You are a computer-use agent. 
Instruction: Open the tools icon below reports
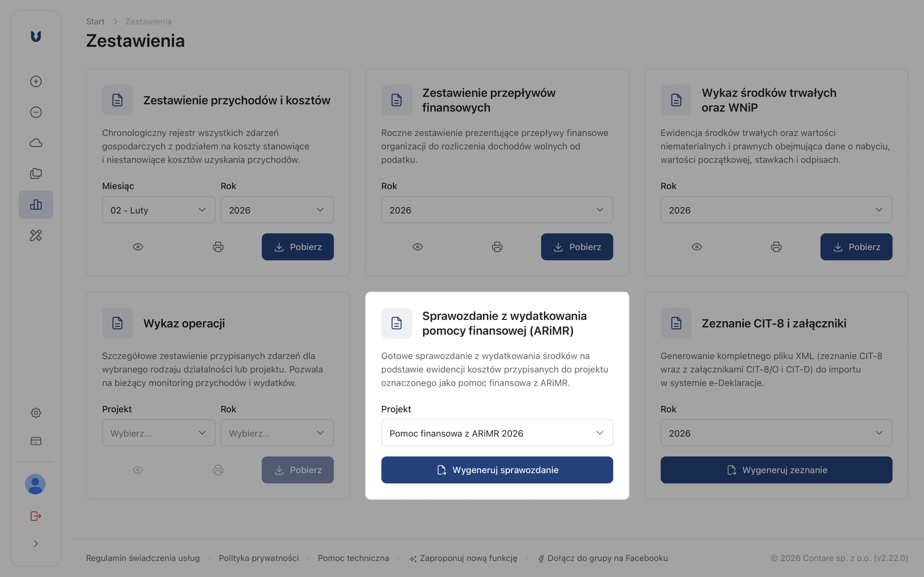pos(35,236)
